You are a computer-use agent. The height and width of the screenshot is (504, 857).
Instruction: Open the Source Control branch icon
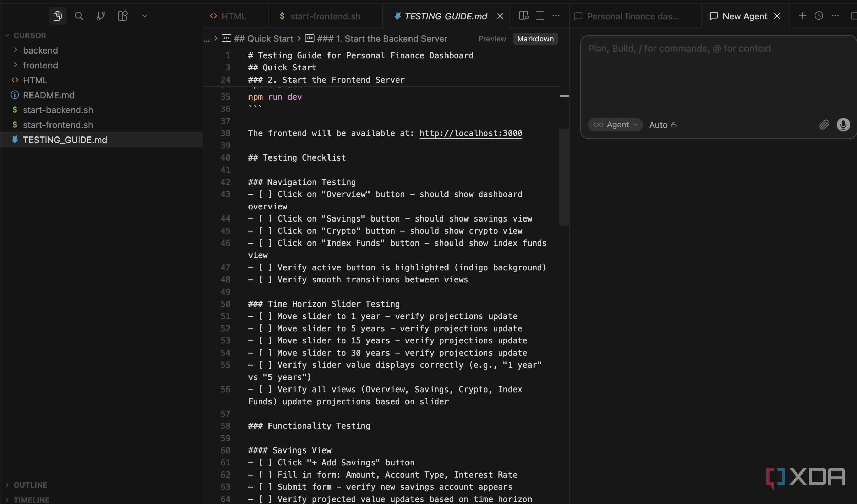tap(101, 16)
